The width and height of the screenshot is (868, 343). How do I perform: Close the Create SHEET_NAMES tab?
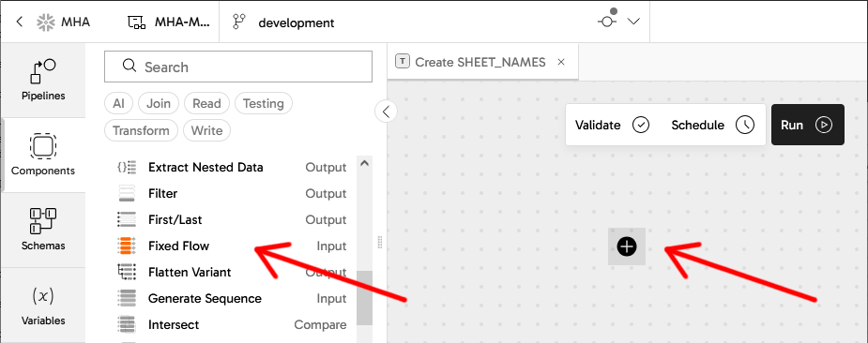click(x=561, y=62)
